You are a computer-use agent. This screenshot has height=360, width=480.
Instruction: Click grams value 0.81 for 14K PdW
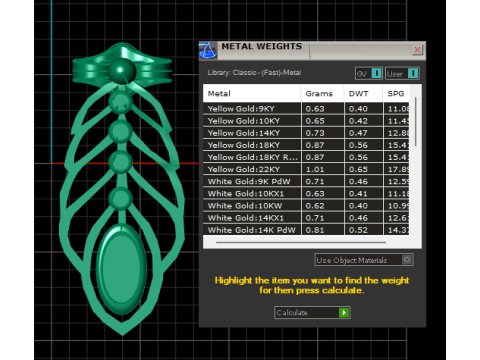[315, 230]
